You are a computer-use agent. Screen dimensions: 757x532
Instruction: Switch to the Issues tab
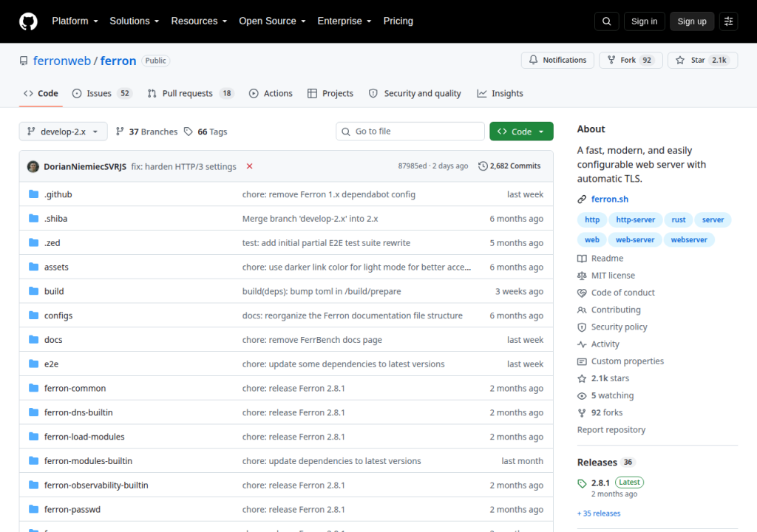point(102,93)
